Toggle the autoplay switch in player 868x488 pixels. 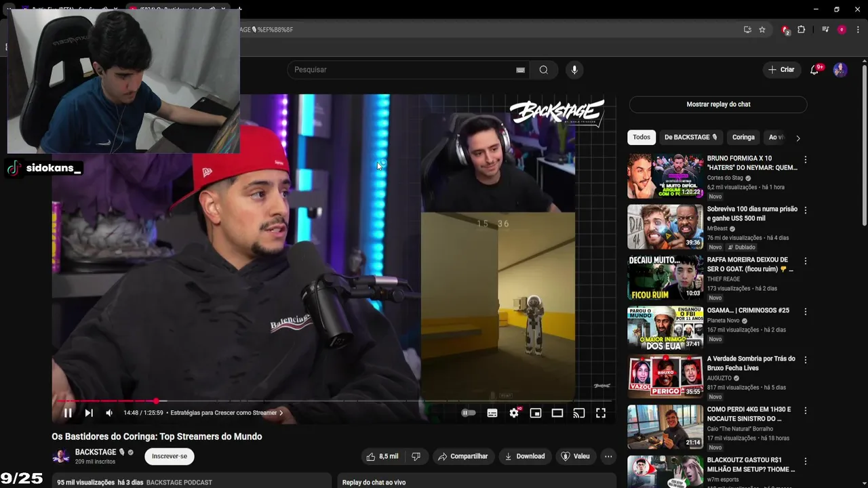pyautogui.click(x=469, y=413)
